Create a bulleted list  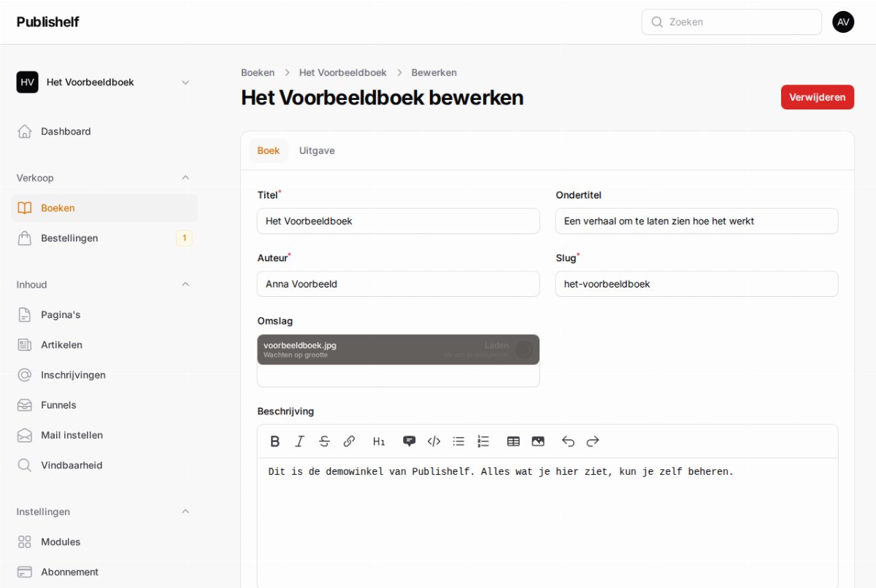coord(458,441)
